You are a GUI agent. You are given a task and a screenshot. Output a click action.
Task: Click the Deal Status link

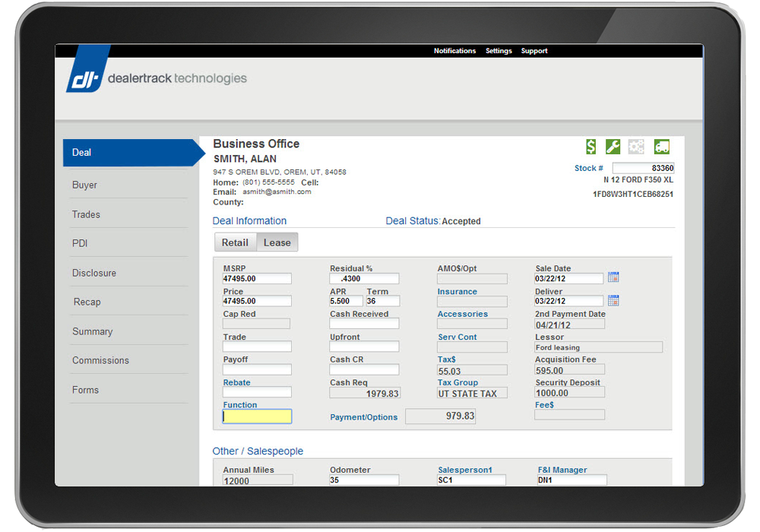(412, 221)
